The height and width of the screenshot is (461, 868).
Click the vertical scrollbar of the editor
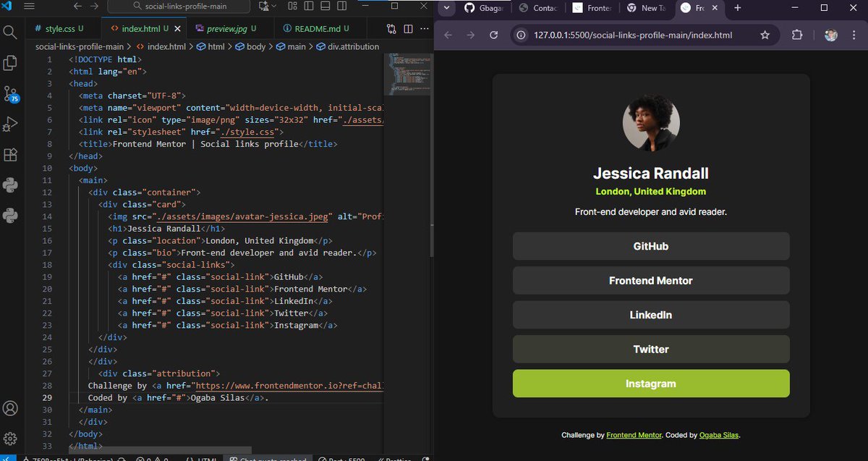(x=431, y=156)
